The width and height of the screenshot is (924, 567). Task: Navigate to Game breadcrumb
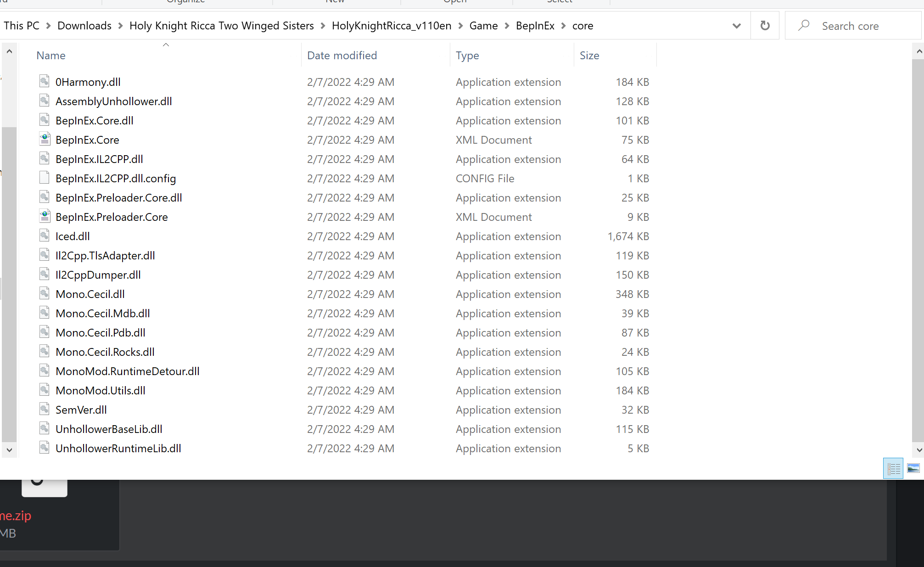tap(483, 26)
